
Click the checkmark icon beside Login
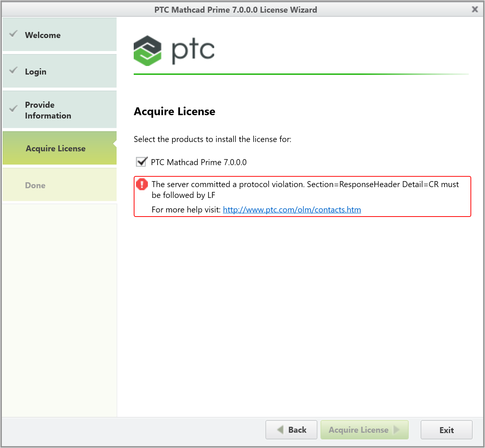(13, 70)
